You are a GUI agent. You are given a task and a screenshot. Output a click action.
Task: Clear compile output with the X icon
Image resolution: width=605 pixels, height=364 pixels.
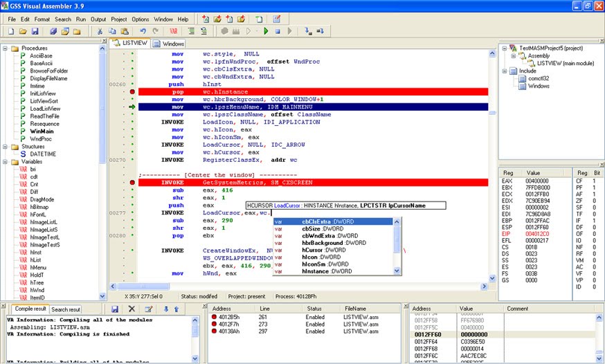pyautogui.click(x=132, y=309)
